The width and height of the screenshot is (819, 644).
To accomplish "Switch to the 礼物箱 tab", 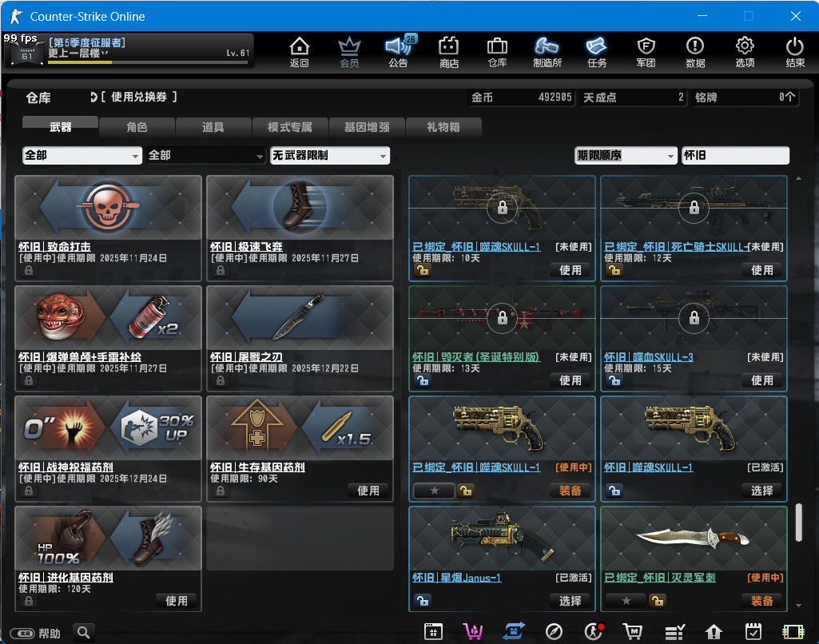I will pos(443,127).
